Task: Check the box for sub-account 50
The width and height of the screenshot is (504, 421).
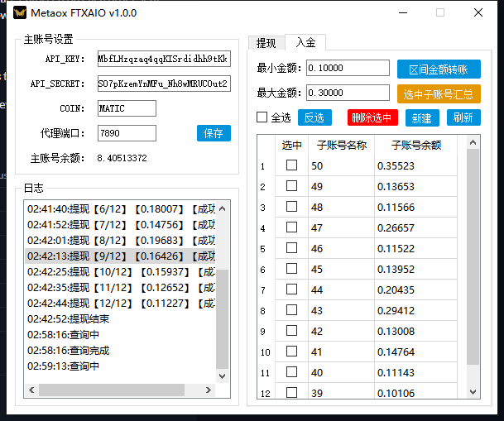Action: click(x=291, y=165)
